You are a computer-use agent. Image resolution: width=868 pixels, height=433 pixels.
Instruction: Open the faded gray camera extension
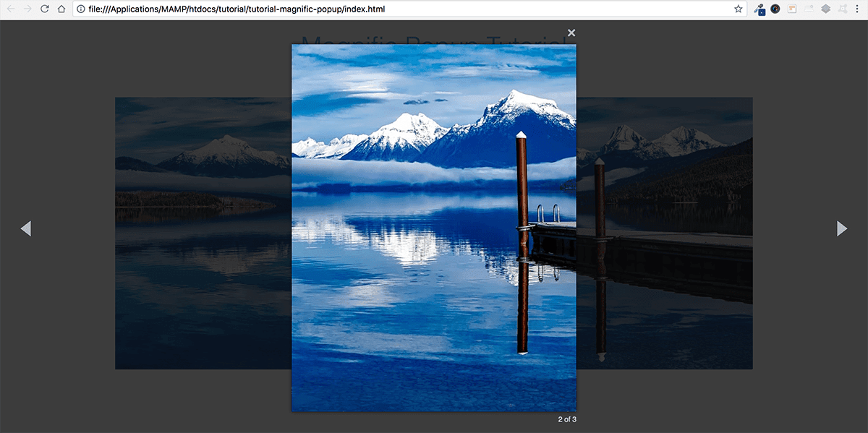tap(809, 9)
